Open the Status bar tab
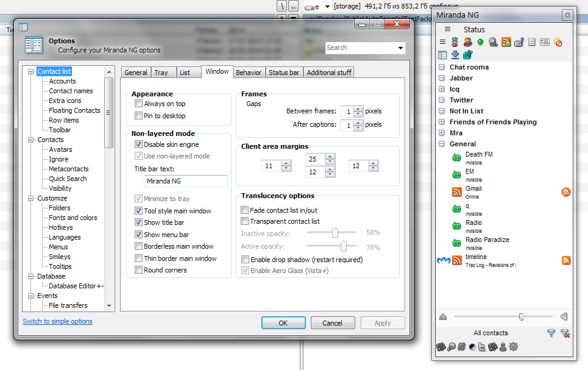Screen dimensions: 588x370 284,73
